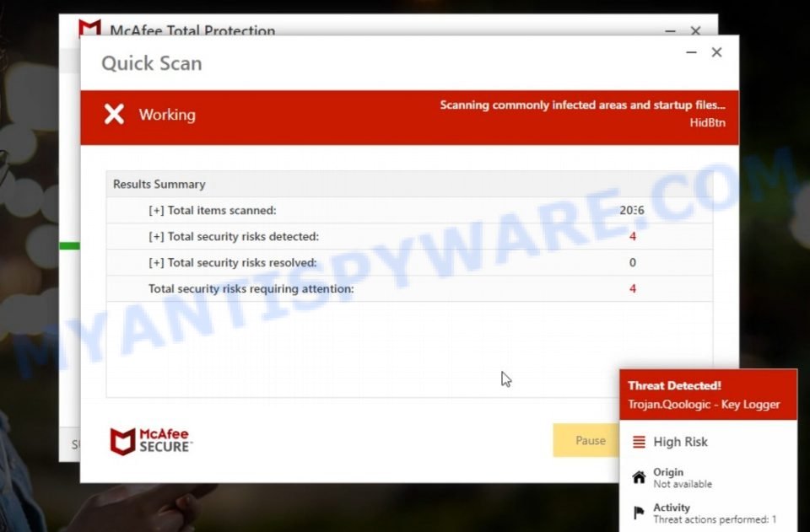810x532 pixels.
Task: Expand the Total items scanned row
Action: click(x=156, y=210)
